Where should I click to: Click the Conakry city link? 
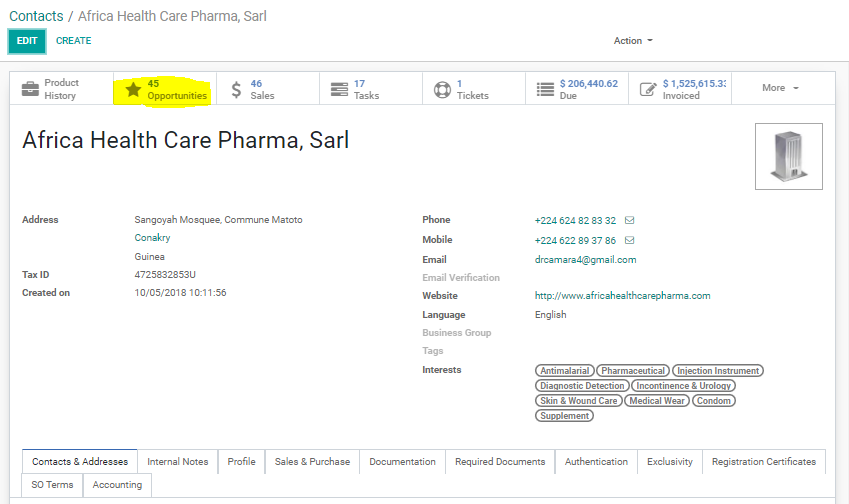152,238
